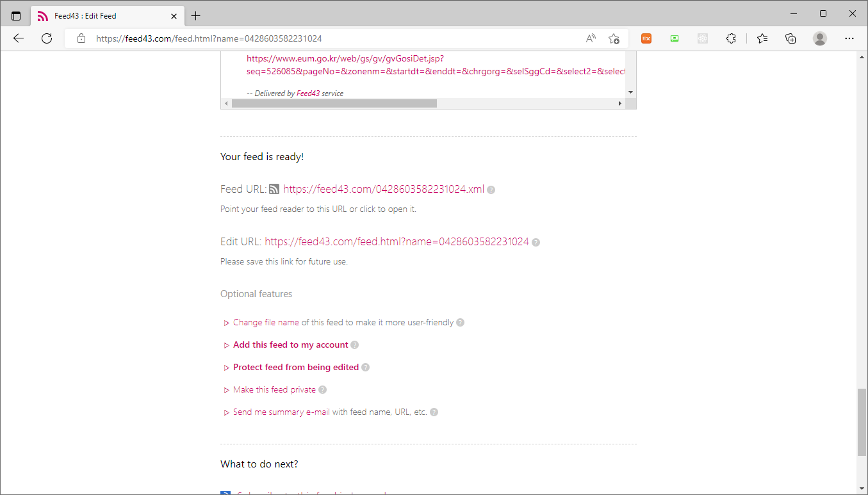This screenshot has height=495, width=868.
Task: Open the orange extension icon
Action: tap(646, 38)
